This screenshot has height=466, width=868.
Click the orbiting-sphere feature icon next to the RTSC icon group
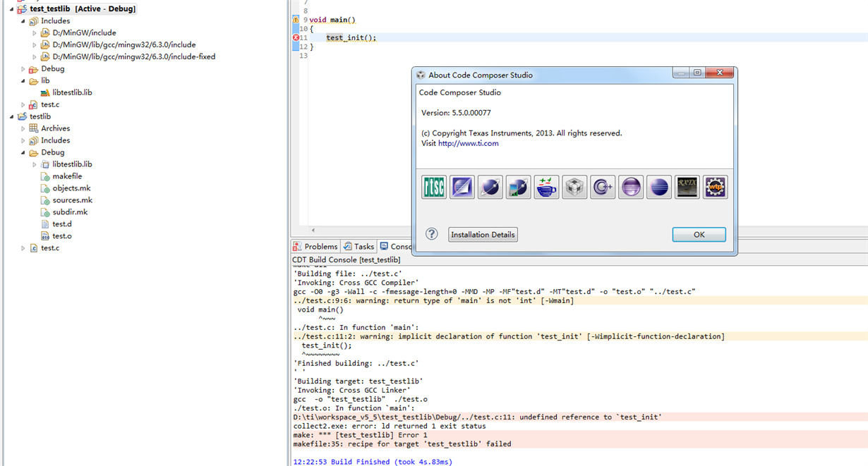tap(490, 187)
